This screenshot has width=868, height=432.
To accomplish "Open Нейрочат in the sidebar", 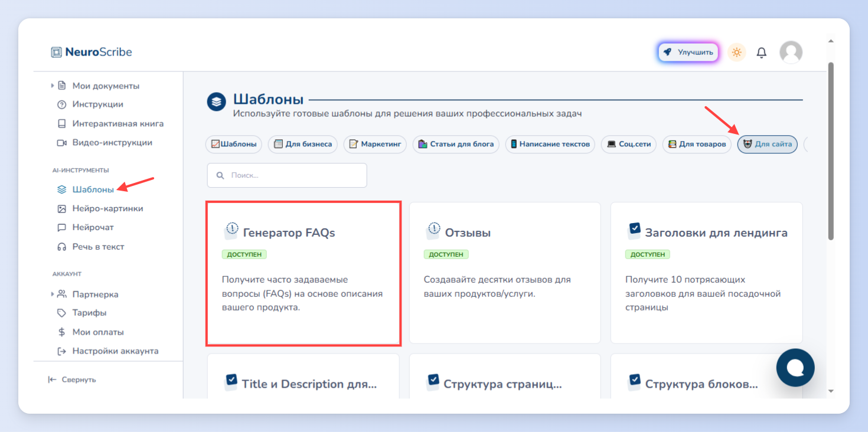I will (93, 227).
